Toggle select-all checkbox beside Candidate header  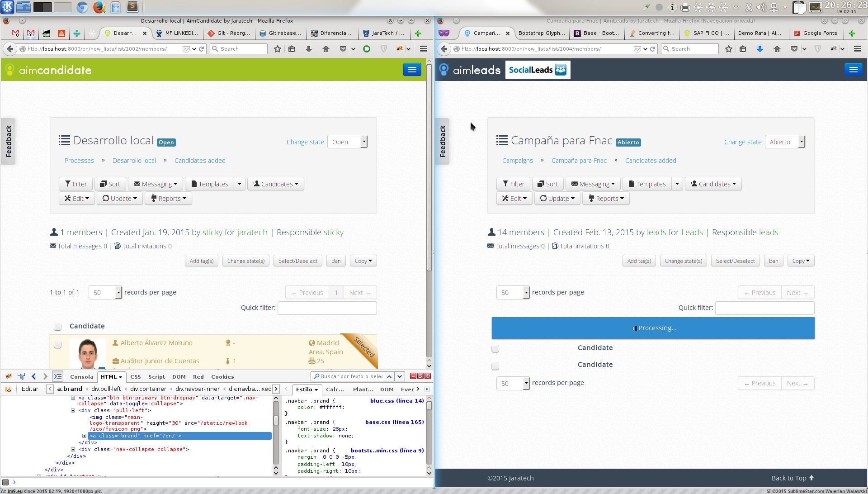click(57, 327)
